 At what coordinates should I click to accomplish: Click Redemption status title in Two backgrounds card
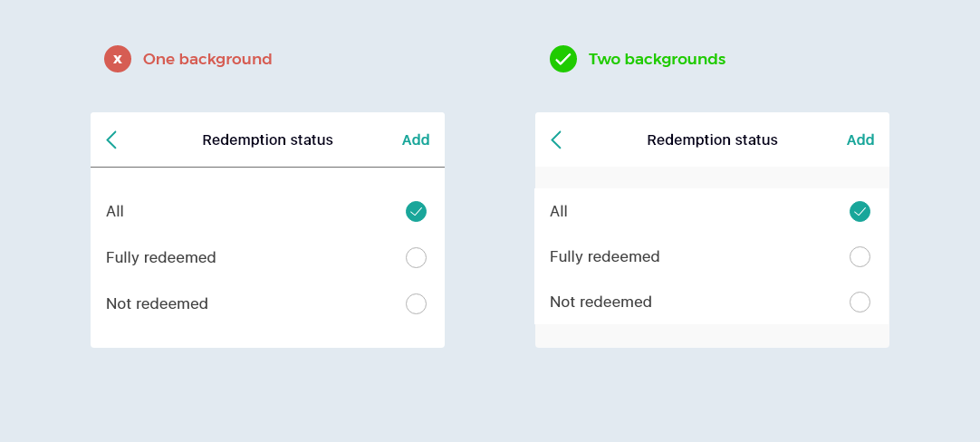(x=712, y=140)
